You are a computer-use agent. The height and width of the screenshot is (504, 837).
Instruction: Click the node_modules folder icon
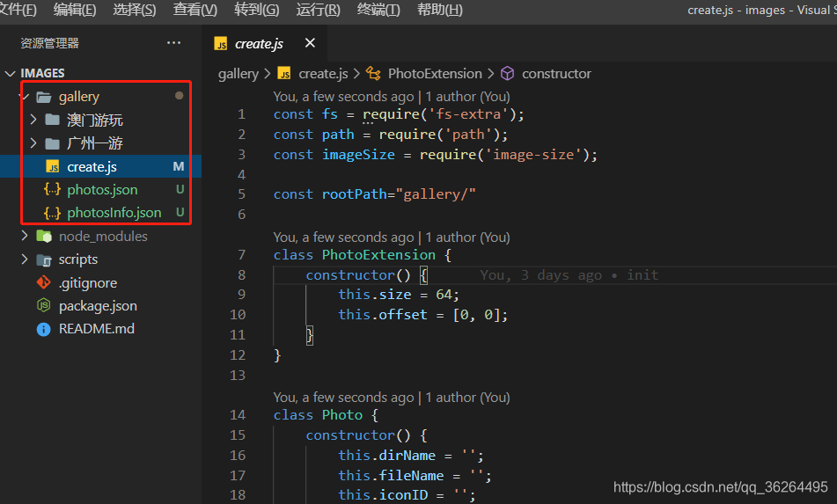(x=44, y=236)
